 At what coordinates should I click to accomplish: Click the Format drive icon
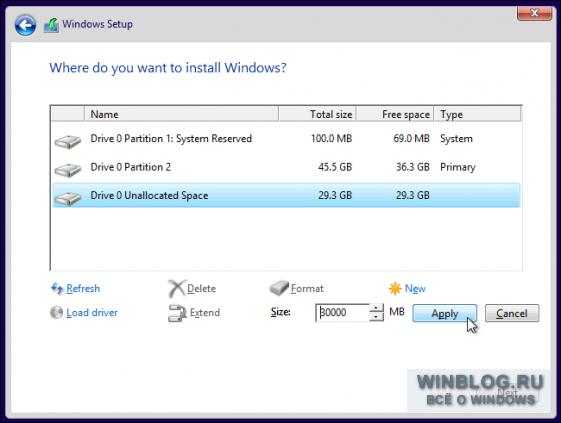[x=279, y=288]
